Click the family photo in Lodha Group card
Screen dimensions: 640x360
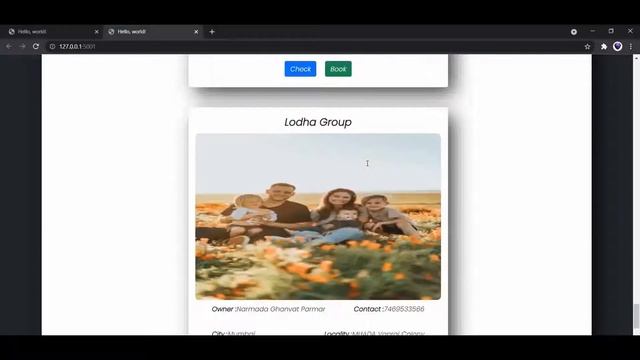(x=318, y=217)
